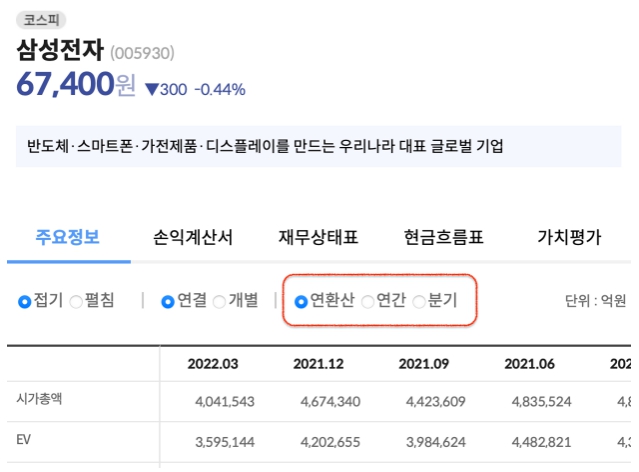
Task: Click the -0.44% change percentage
Action: [x=220, y=89]
